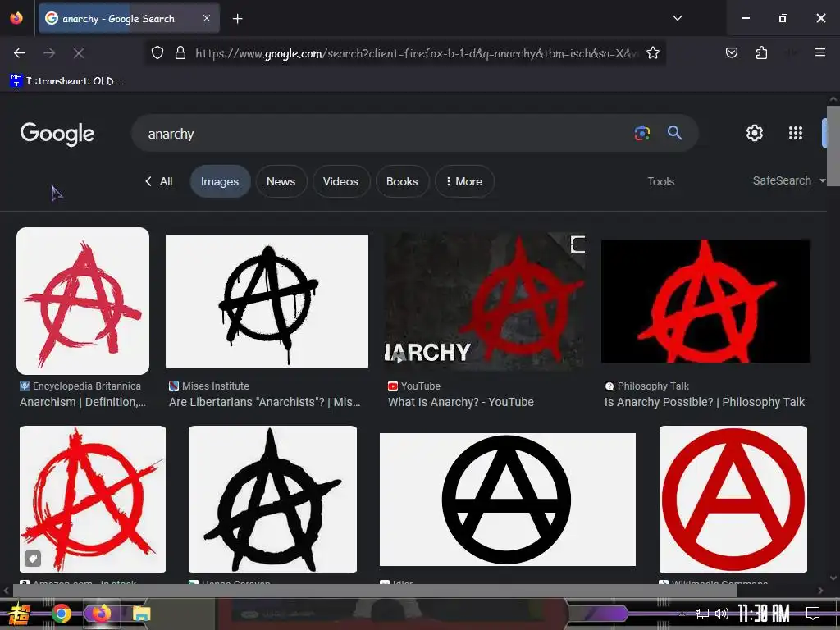This screenshot has height=630, width=840.
Task: Open the YouTube What Is Anarchy thumbnail
Action: (x=484, y=301)
